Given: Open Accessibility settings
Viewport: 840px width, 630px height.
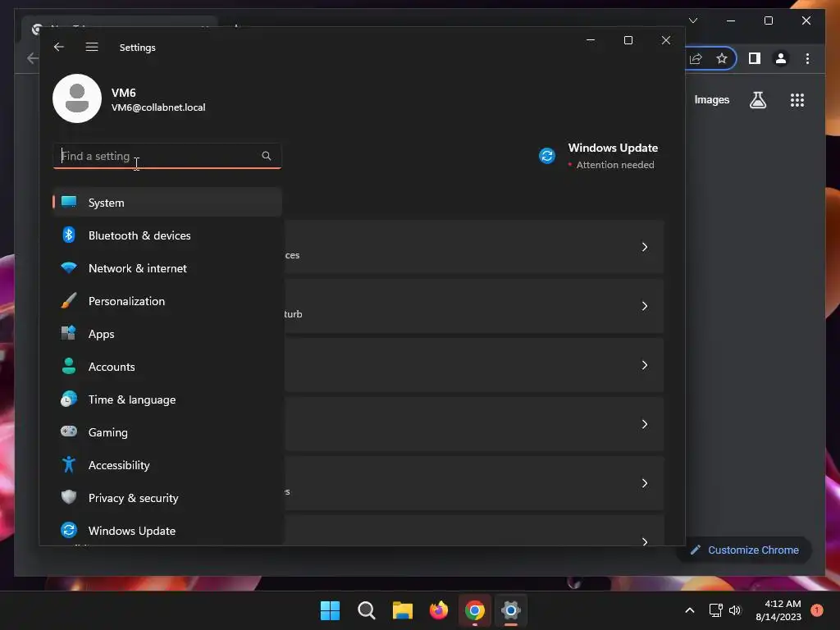Looking at the screenshot, I should point(167,465).
